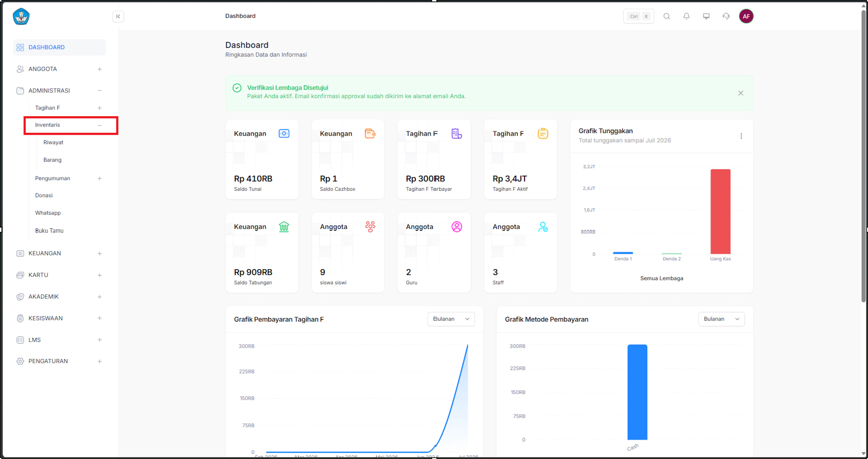Collapse the sidebar with the arrow icon
Image resolution: width=868 pixels, height=459 pixels.
click(x=118, y=16)
